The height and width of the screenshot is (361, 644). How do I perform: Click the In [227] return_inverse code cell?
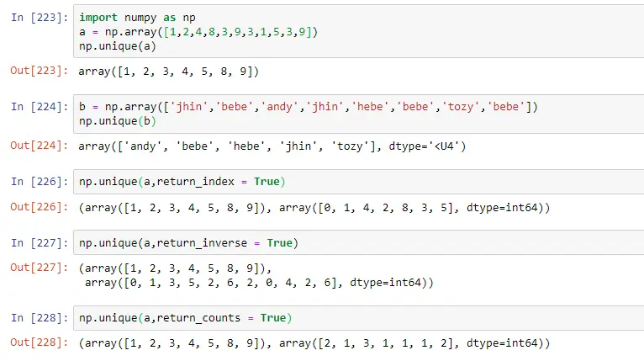tap(358, 242)
